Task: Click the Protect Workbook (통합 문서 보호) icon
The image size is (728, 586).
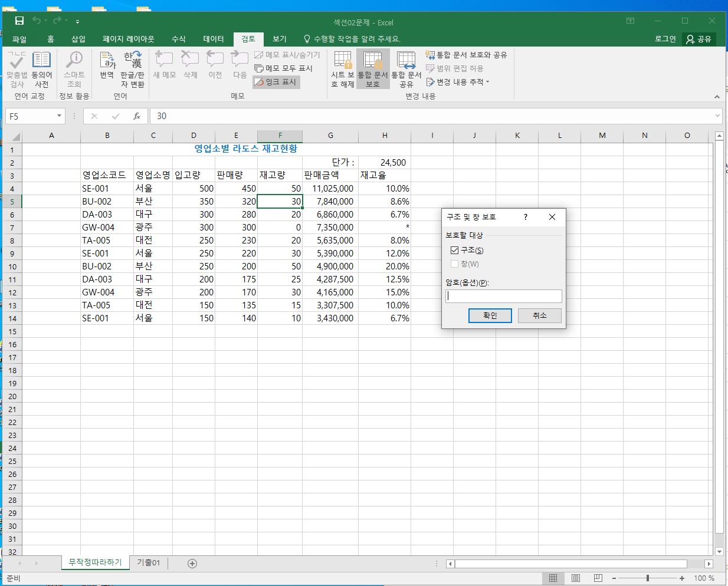Action: 373,69
